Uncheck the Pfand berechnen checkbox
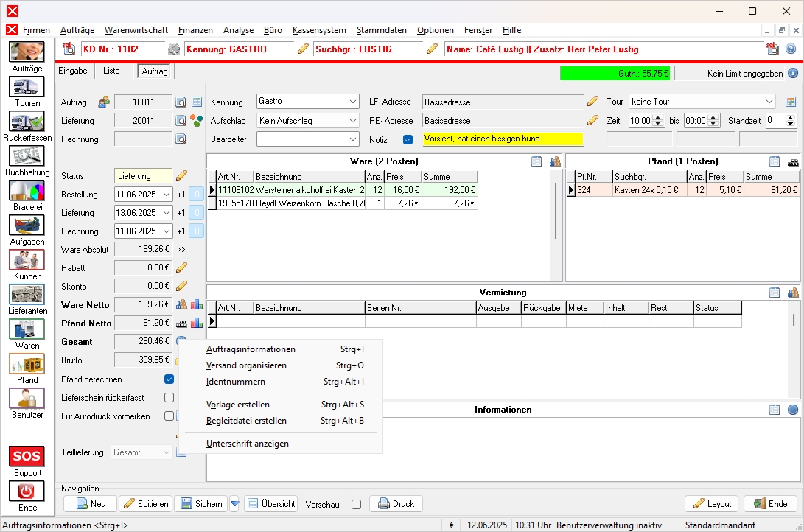The height and width of the screenshot is (532, 804). click(169, 379)
